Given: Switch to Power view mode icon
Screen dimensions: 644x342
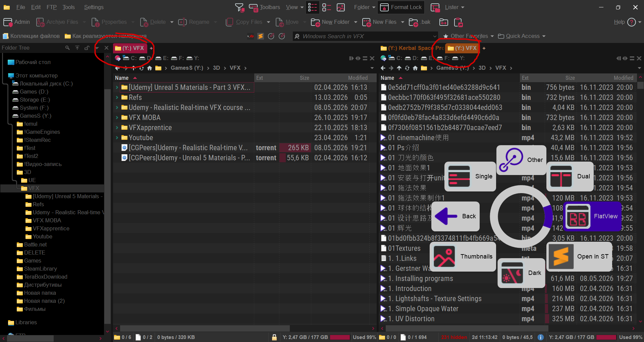Looking at the screenshot, I should [x=327, y=7].
